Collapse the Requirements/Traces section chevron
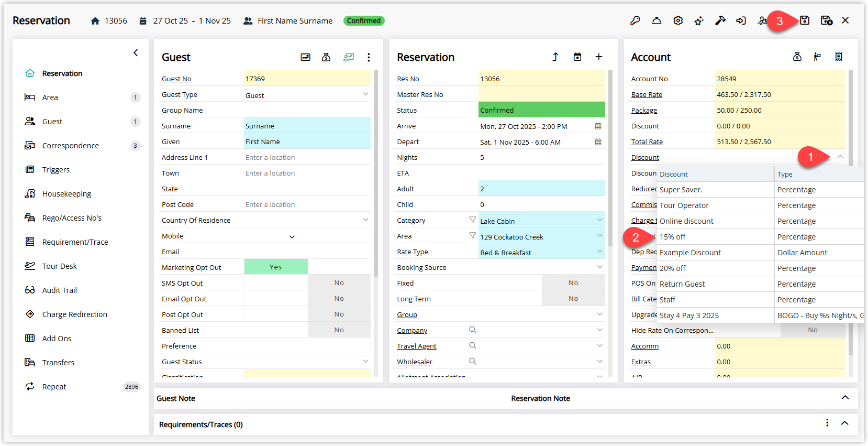868x446 pixels. click(844, 423)
